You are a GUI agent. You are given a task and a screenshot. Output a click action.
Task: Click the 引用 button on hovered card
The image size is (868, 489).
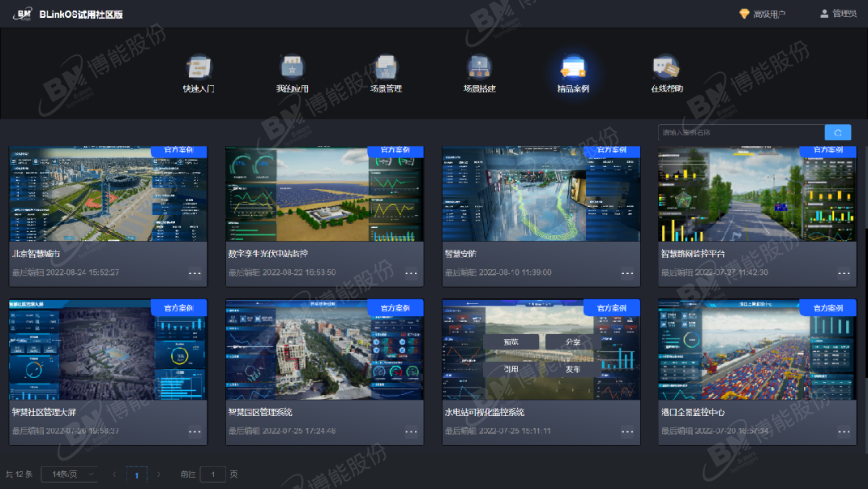pyautogui.click(x=511, y=369)
